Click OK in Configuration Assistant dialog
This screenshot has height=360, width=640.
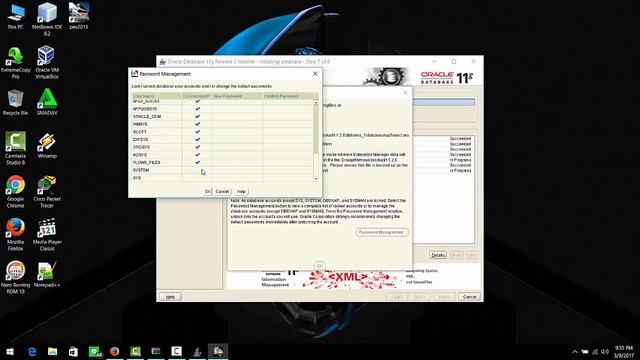point(320,266)
